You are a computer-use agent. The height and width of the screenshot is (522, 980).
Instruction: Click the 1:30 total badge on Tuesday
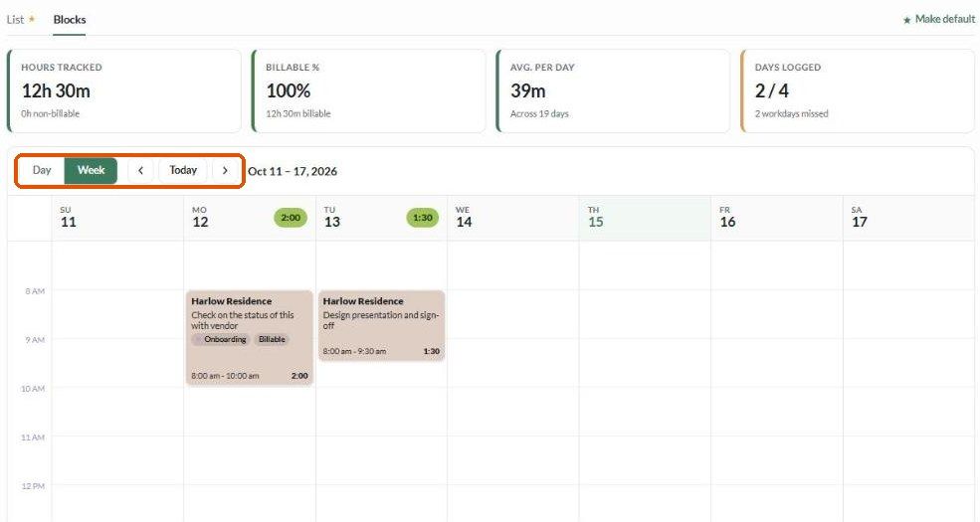423,218
